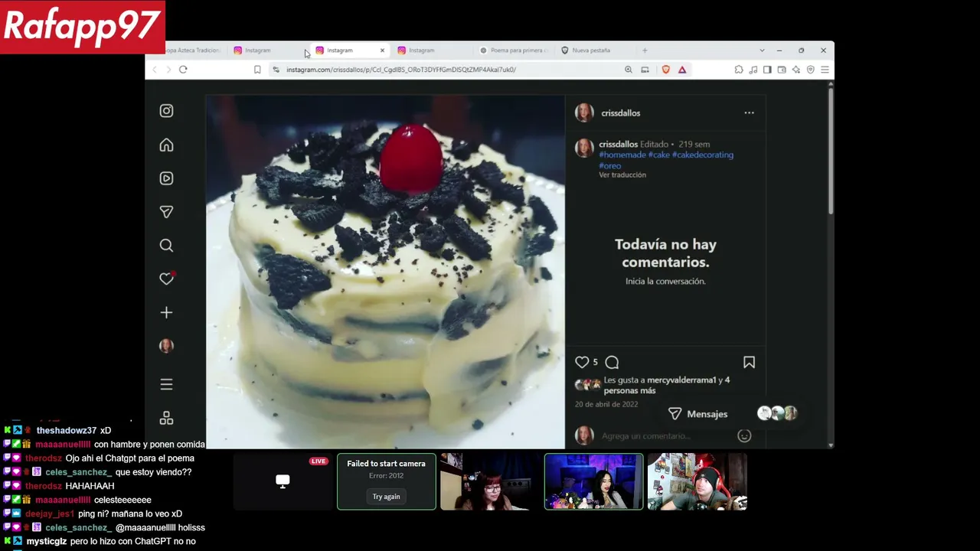The width and height of the screenshot is (980, 551).
Task: Click chat username deejay_jes1
Action: pyautogui.click(x=50, y=514)
